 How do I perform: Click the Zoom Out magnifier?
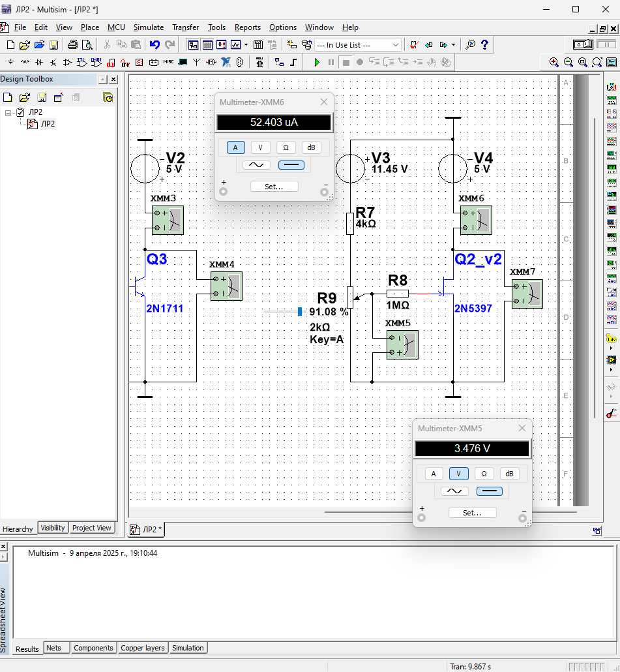568,63
